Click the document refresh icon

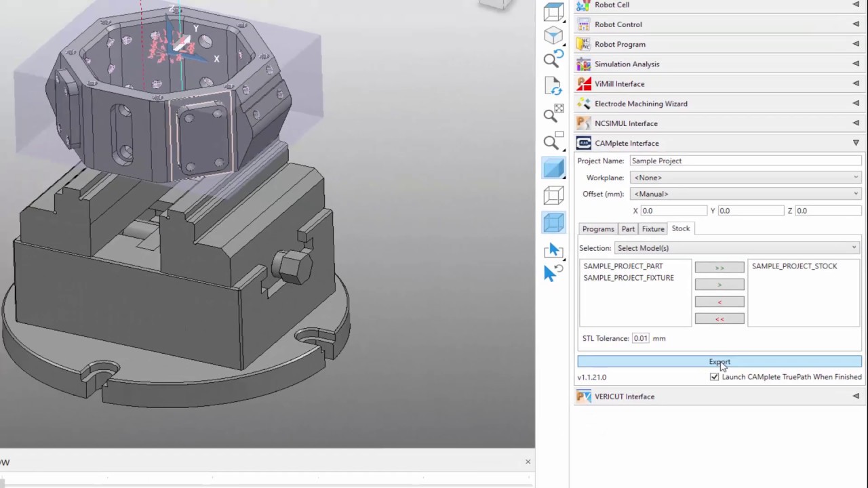(553, 86)
